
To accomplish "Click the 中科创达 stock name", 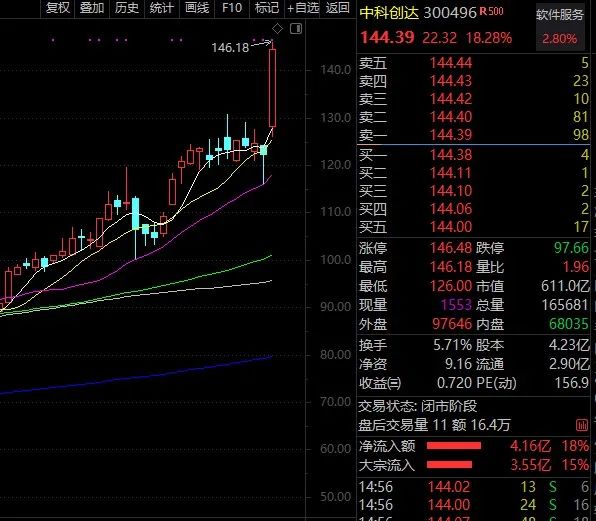I will pos(389,13).
